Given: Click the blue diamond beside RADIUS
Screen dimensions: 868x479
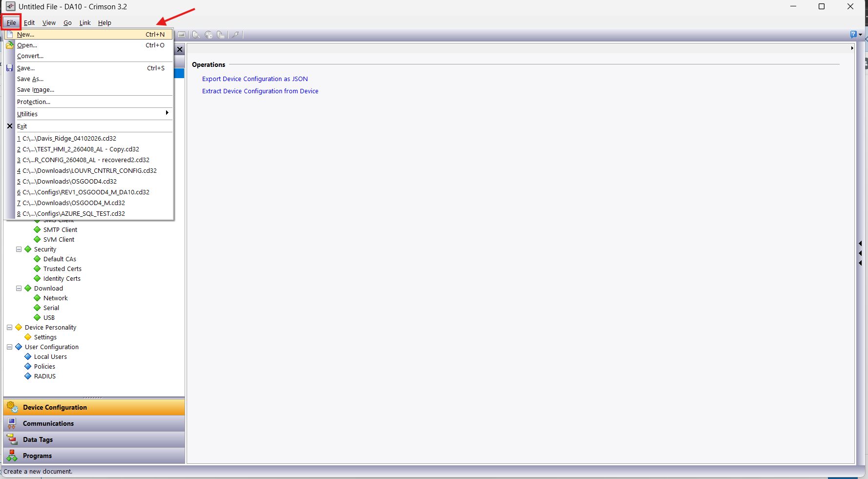Looking at the screenshot, I should click(x=28, y=376).
